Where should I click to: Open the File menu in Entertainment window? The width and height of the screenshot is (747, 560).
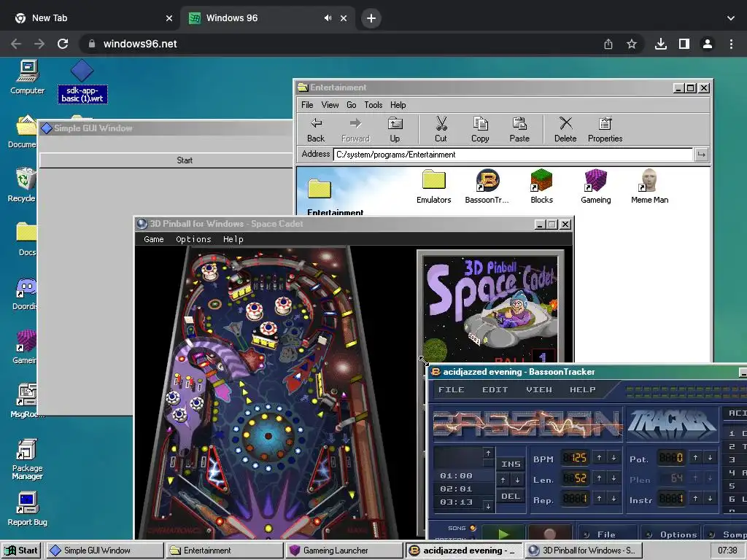coord(307,105)
